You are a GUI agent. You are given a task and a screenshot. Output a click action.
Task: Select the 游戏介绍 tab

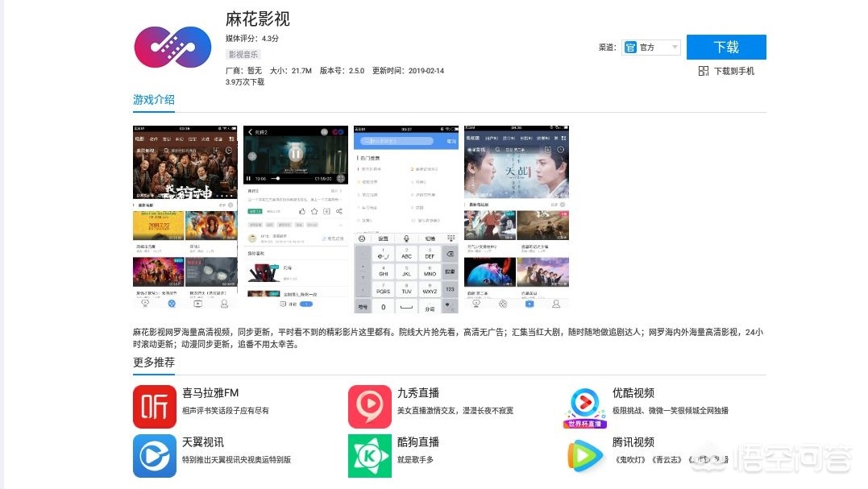[x=154, y=100]
